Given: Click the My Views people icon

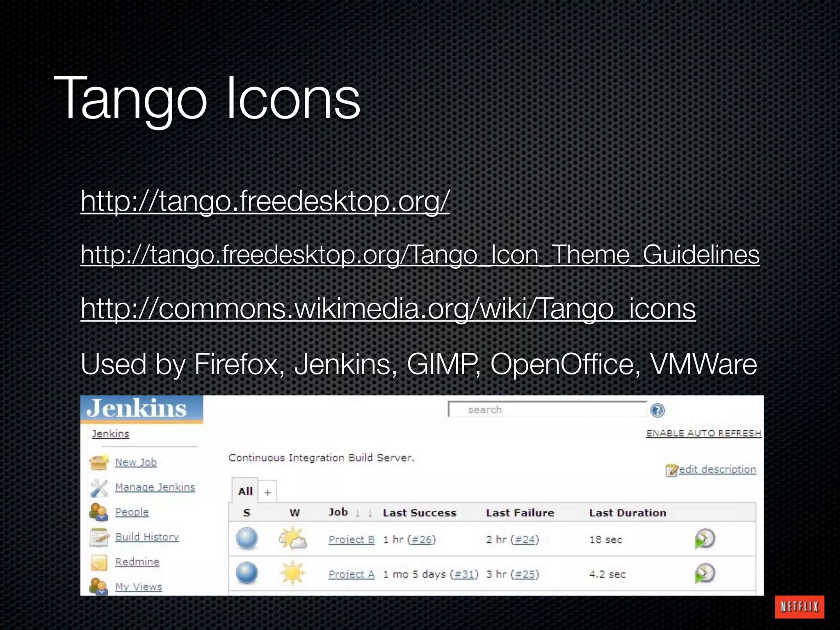Looking at the screenshot, I should click(x=98, y=586).
